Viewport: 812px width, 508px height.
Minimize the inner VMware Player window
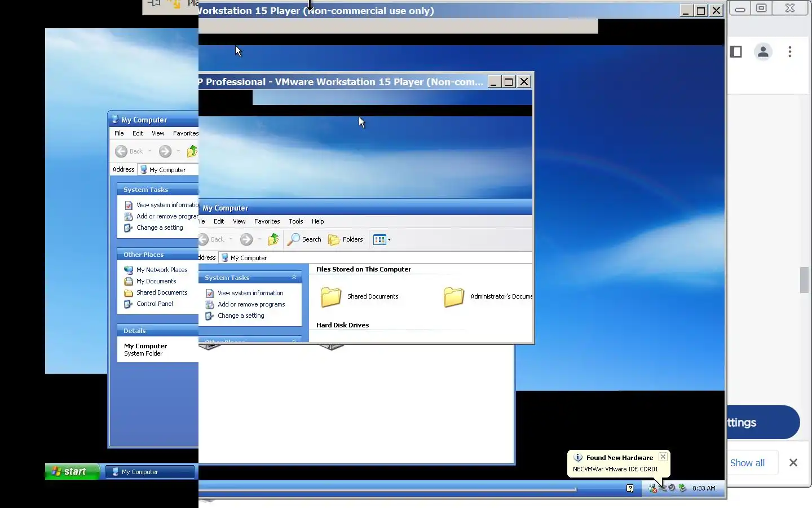pos(494,82)
